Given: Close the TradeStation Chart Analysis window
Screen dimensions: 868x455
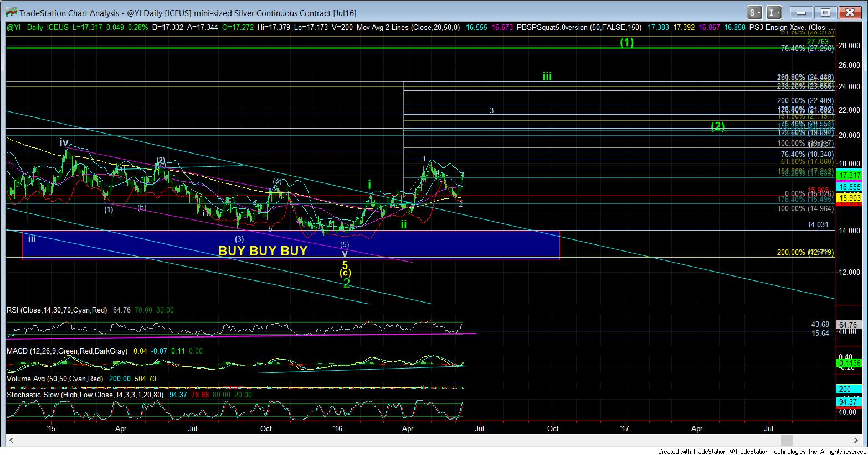Looking at the screenshot, I should click(850, 12).
